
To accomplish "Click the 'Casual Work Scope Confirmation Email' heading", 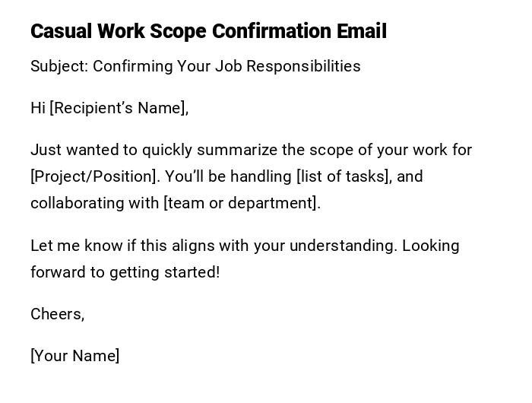I will click(208, 31).
